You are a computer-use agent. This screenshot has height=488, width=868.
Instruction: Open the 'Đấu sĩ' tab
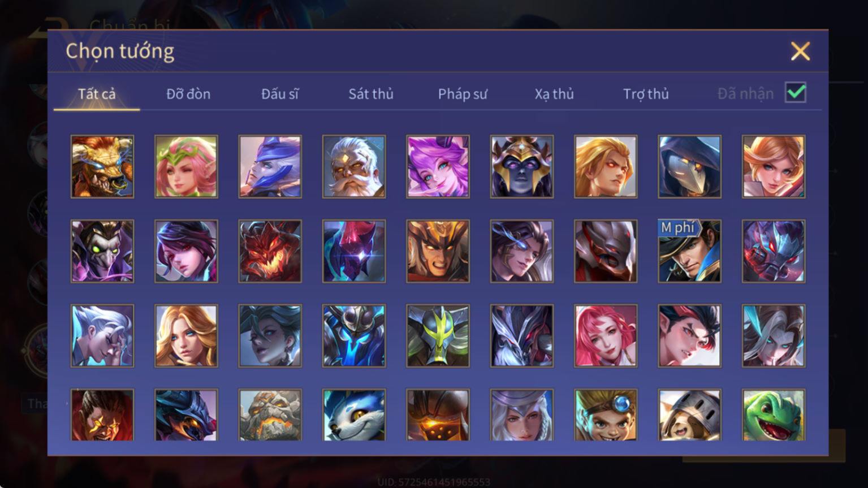pos(280,94)
